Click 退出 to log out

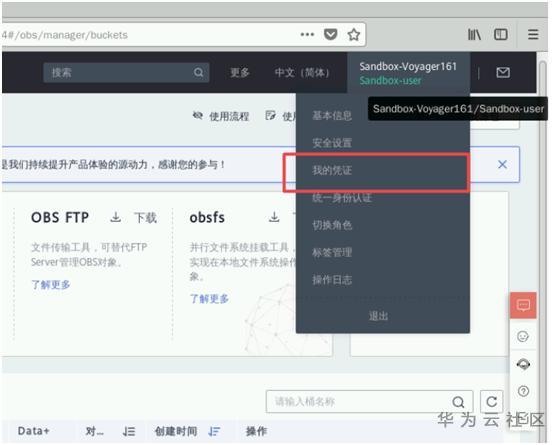[378, 316]
